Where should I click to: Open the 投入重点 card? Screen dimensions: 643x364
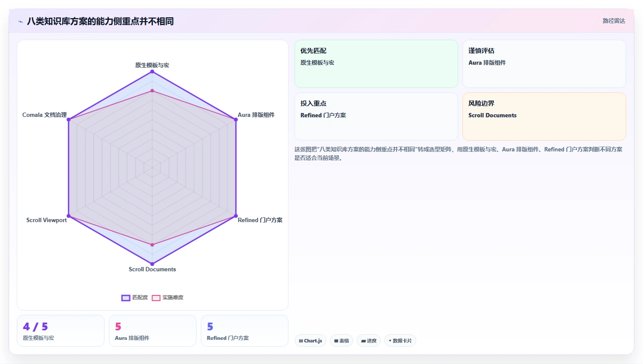click(x=376, y=116)
